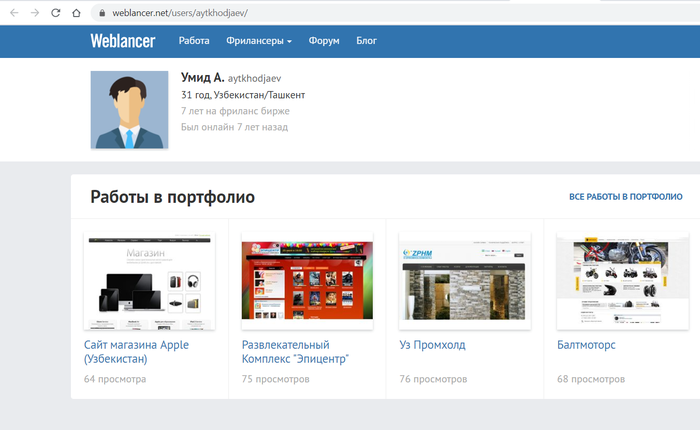Click the browser forward arrow
This screenshot has width=700, height=430.
pyautogui.click(x=35, y=13)
